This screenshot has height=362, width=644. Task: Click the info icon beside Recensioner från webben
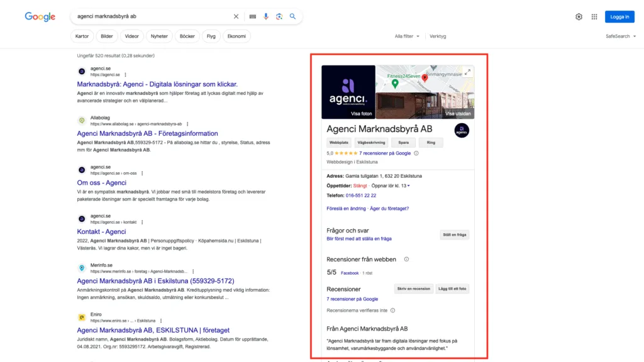tap(406, 260)
